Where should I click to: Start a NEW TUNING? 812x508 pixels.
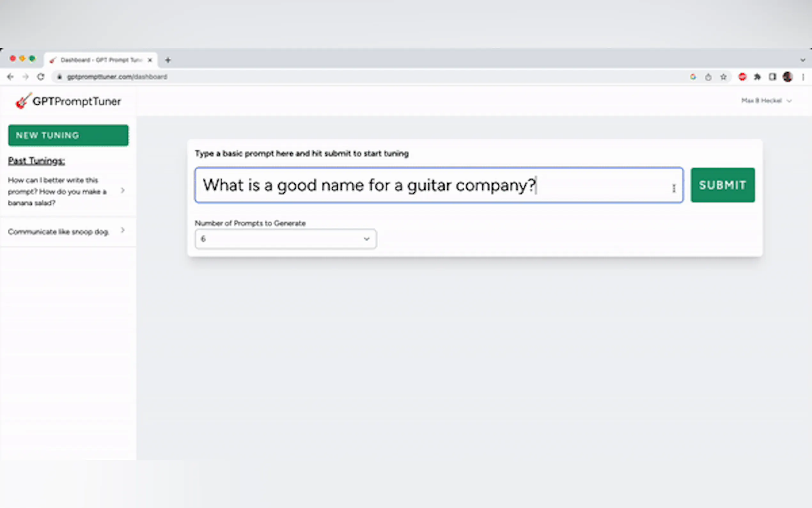(68, 135)
